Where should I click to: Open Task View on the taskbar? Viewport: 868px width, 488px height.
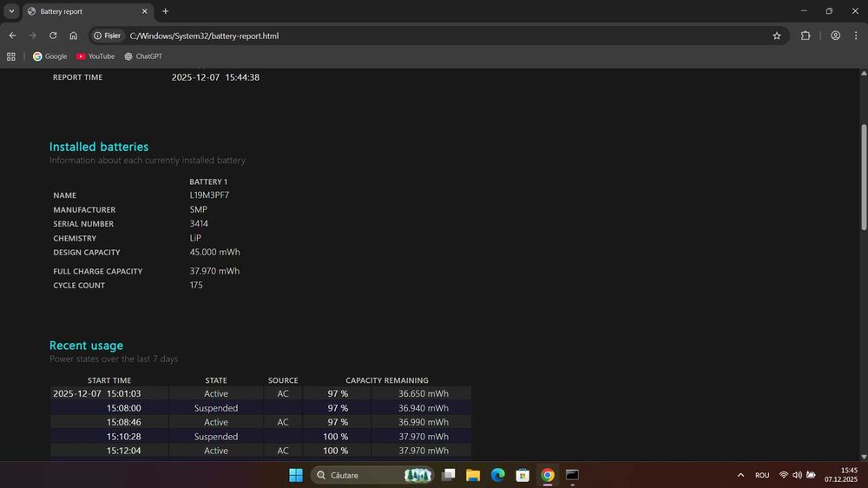point(449,475)
